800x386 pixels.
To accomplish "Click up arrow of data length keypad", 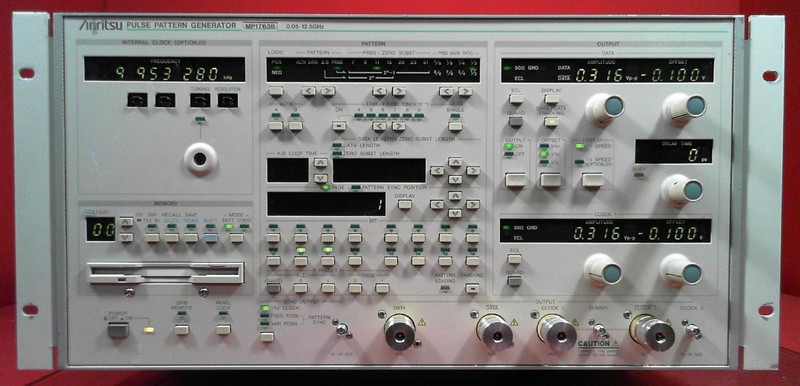I will 455,162.
